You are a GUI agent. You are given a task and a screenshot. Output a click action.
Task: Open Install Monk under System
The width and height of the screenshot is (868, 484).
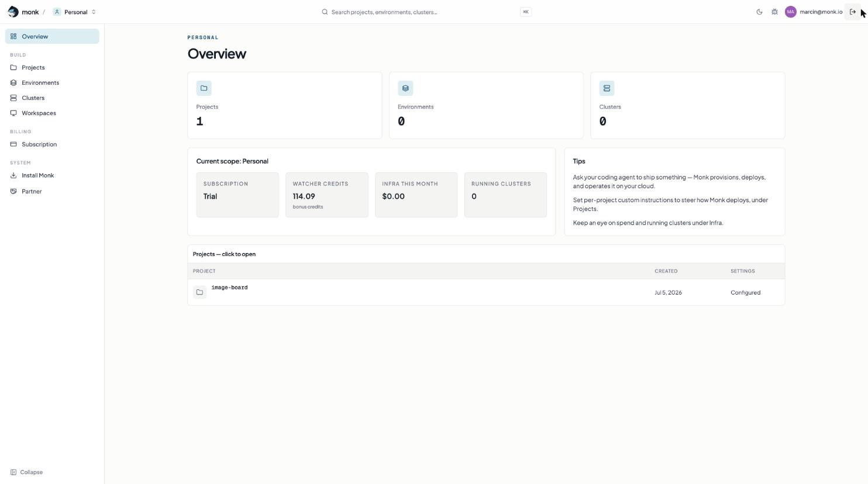click(52, 175)
